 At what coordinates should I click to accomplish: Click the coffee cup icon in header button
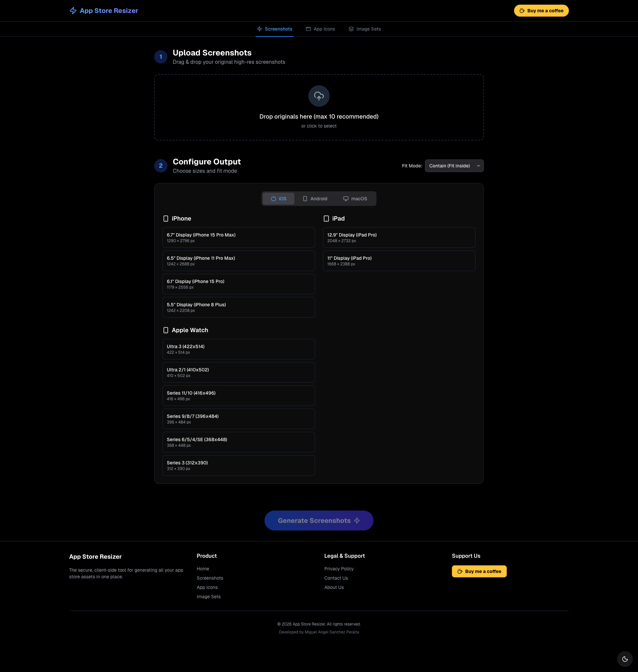pos(522,11)
